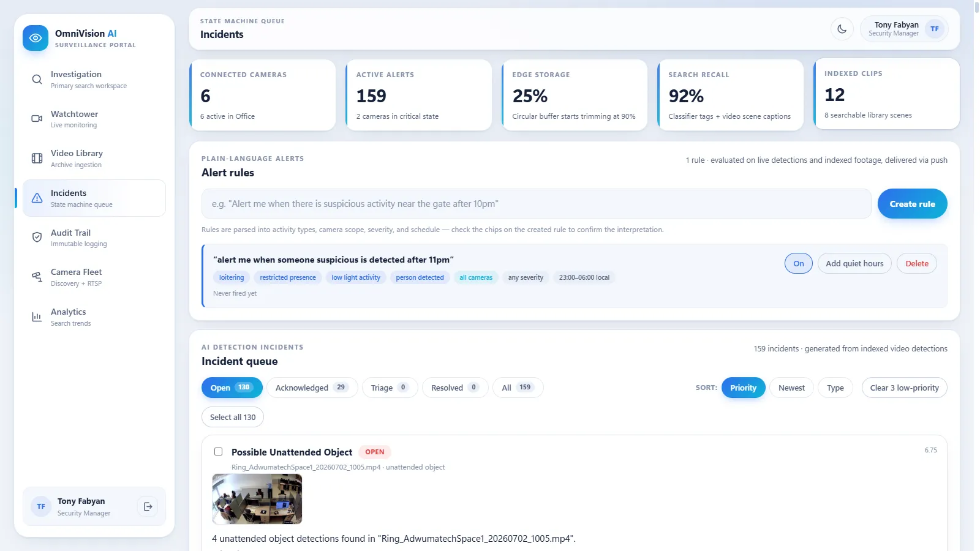Click the all cameras chip

476,277
